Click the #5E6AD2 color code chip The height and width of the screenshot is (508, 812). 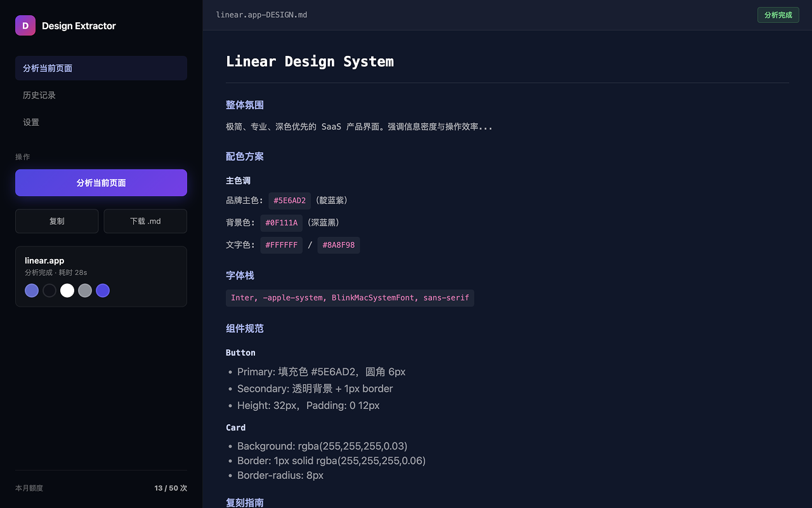pos(290,201)
